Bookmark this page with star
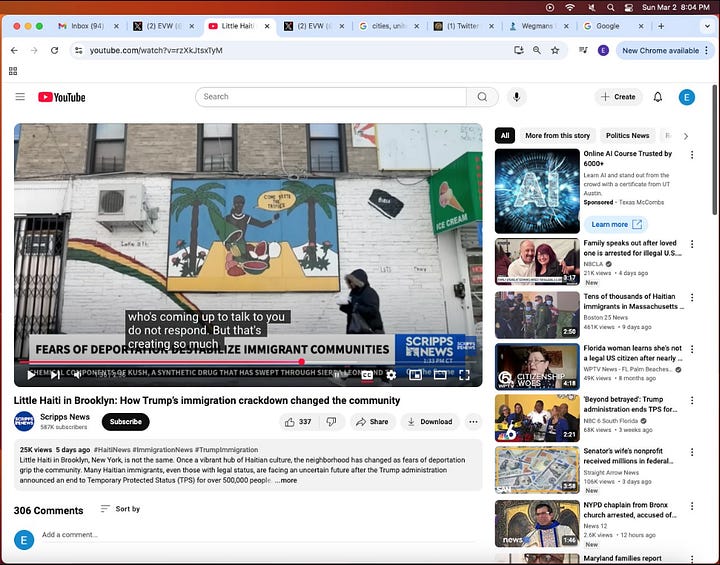This screenshot has height=565, width=720. point(555,51)
